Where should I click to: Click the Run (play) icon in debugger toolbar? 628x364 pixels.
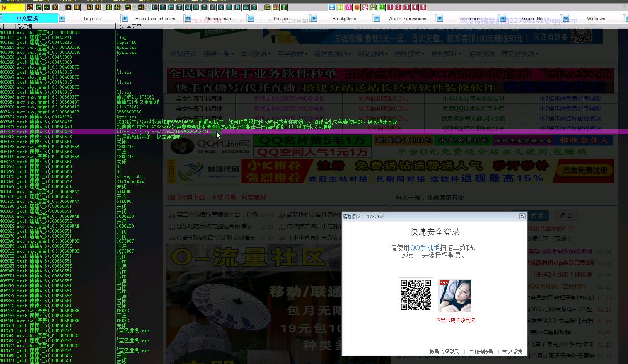point(69,7)
